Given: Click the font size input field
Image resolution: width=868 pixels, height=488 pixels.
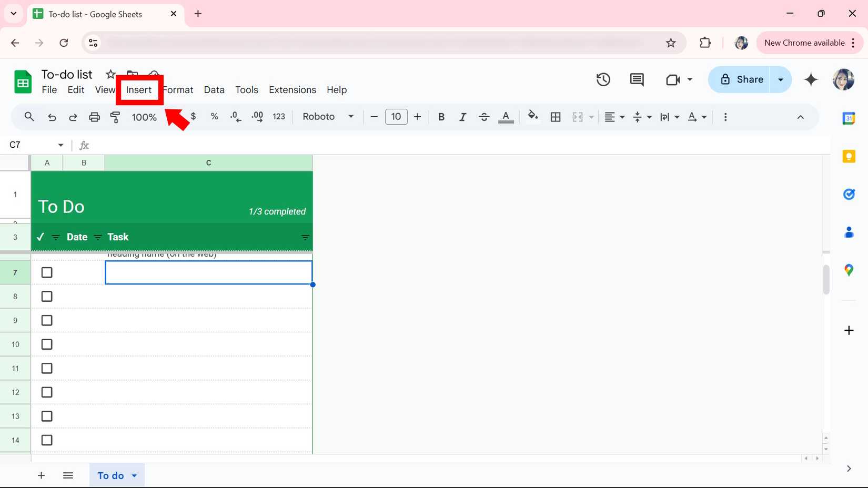Looking at the screenshot, I should pyautogui.click(x=396, y=117).
